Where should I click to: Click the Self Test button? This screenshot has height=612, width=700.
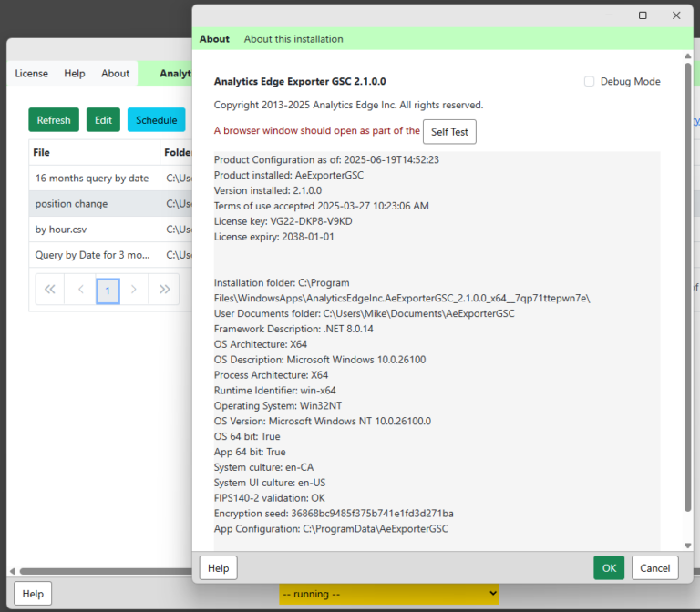coord(449,132)
